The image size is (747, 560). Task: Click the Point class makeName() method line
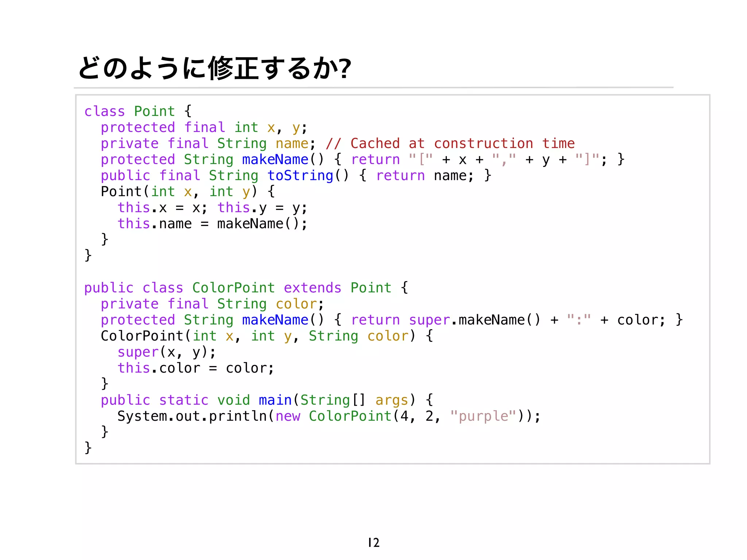point(363,160)
